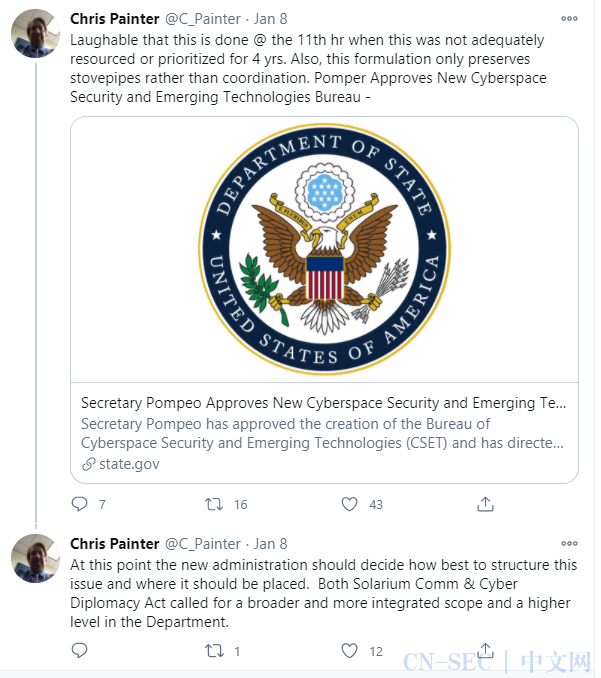Share the first tweet via share icon
This screenshot has height=678, width=601.
click(x=485, y=504)
